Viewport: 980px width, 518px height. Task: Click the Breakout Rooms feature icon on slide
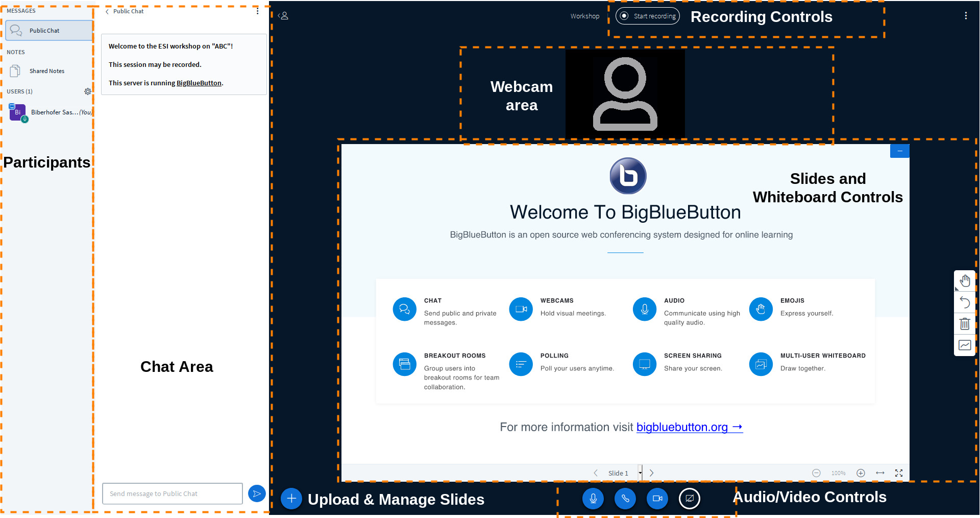(x=405, y=364)
